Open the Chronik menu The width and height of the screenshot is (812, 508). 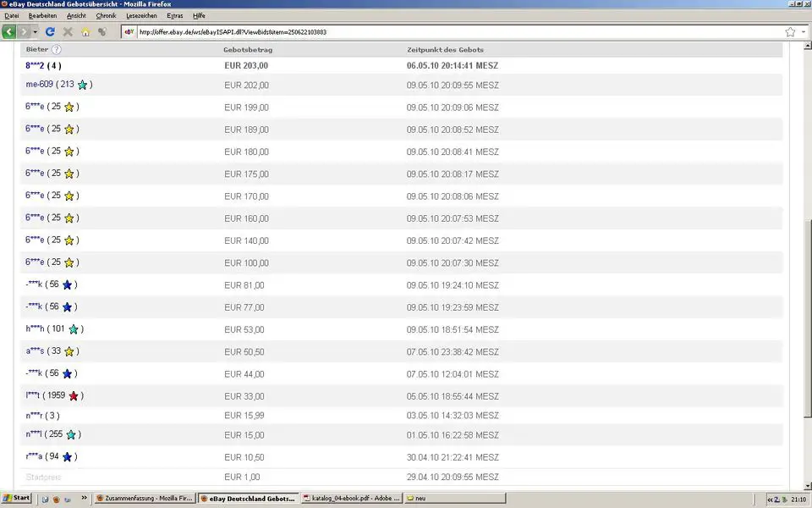[106, 16]
